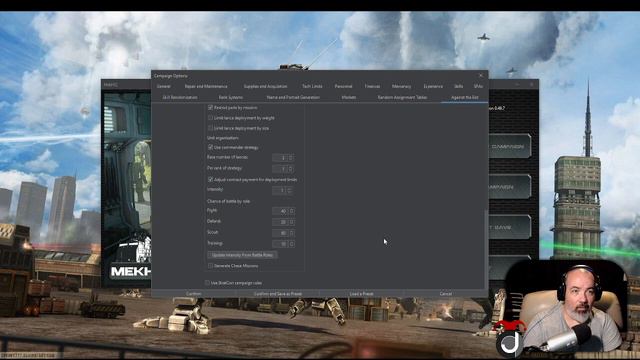This screenshot has height=360, width=640.
Task: Close the MekHQ background window
Action: coord(531,84)
